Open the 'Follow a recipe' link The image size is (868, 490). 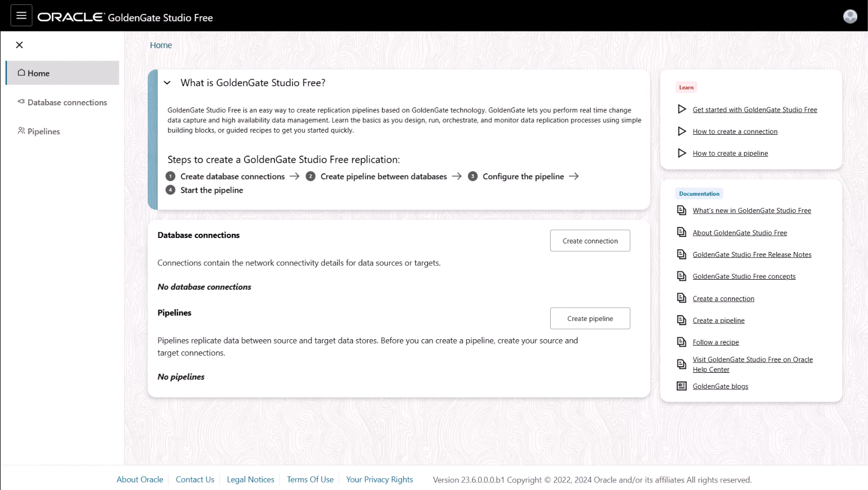[715, 342]
